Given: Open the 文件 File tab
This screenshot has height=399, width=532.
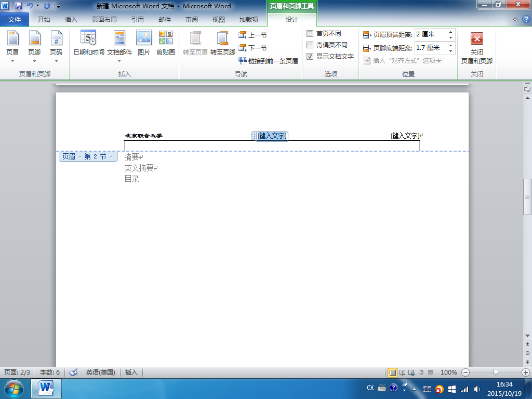Looking at the screenshot, I should pos(15,20).
